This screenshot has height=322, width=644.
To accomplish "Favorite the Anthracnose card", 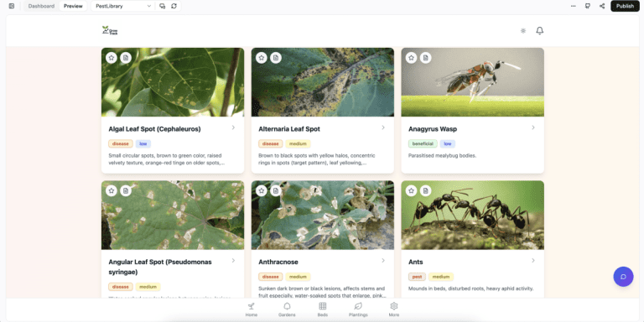I will (262, 190).
